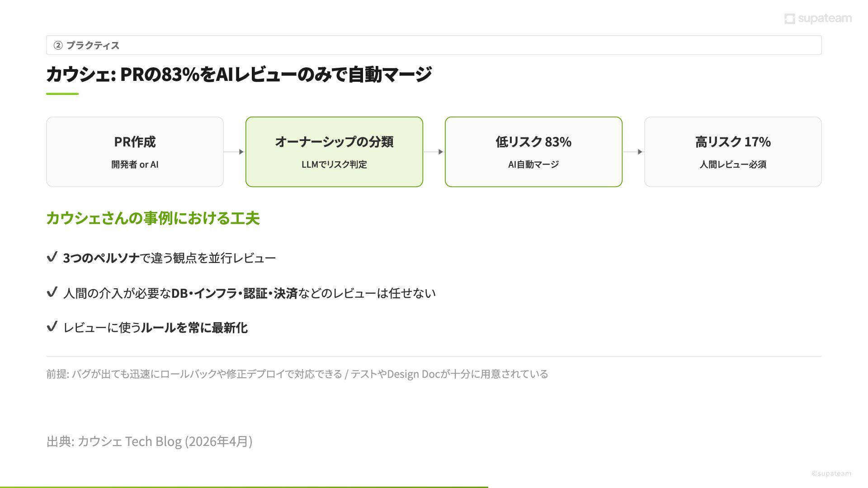Viewport: 868px width, 488px height.
Task: Click the supateam logo icon
Action: click(x=789, y=19)
